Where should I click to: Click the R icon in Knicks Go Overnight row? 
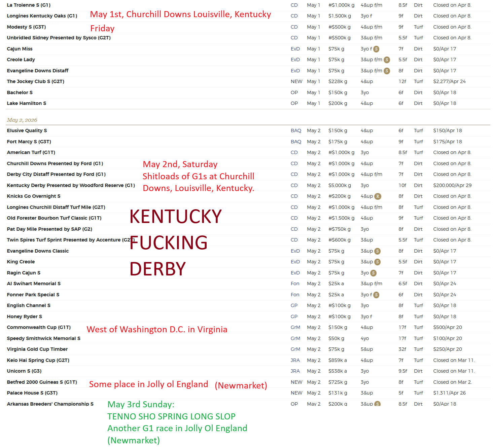tap(378, 196)
